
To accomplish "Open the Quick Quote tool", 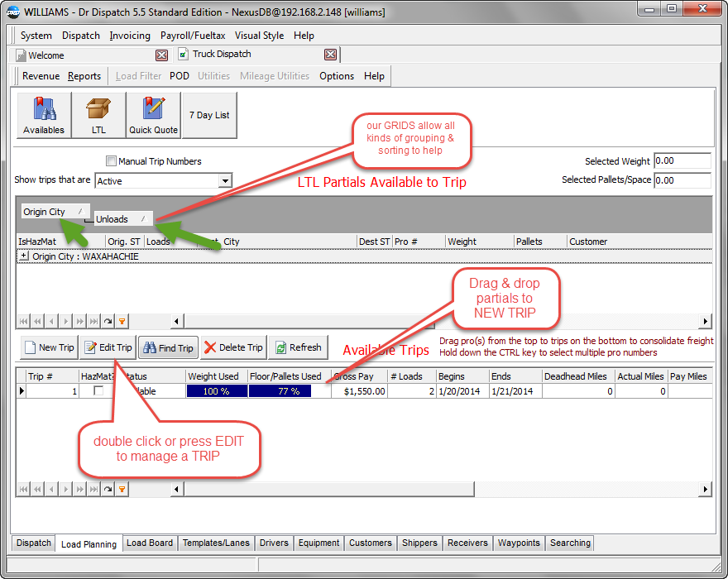I will tap(153, 115).
